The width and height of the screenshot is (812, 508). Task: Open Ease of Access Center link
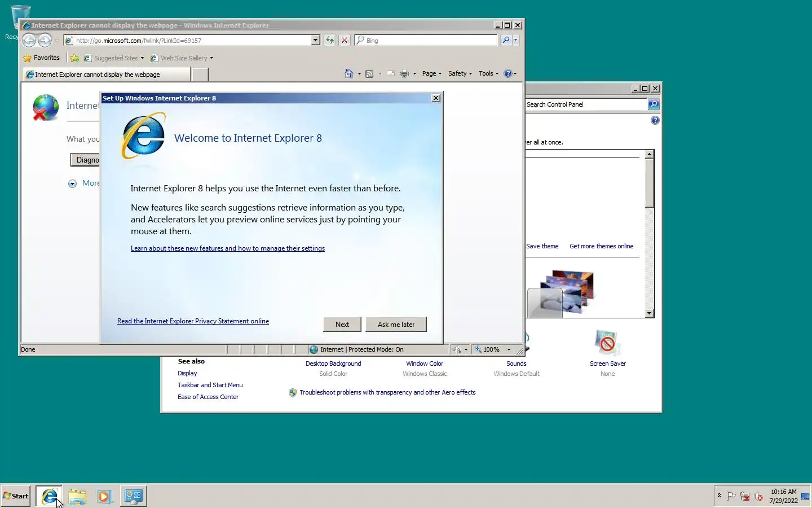pos(208,397)
